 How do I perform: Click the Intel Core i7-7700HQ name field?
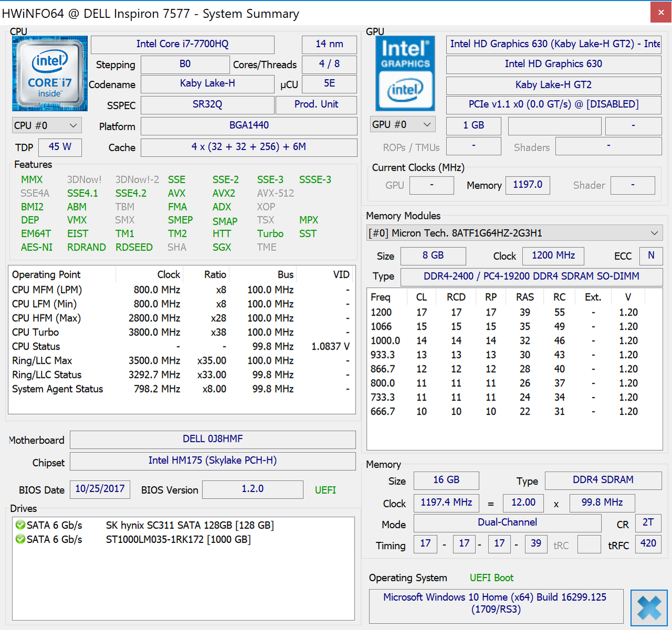coord(182,44)
